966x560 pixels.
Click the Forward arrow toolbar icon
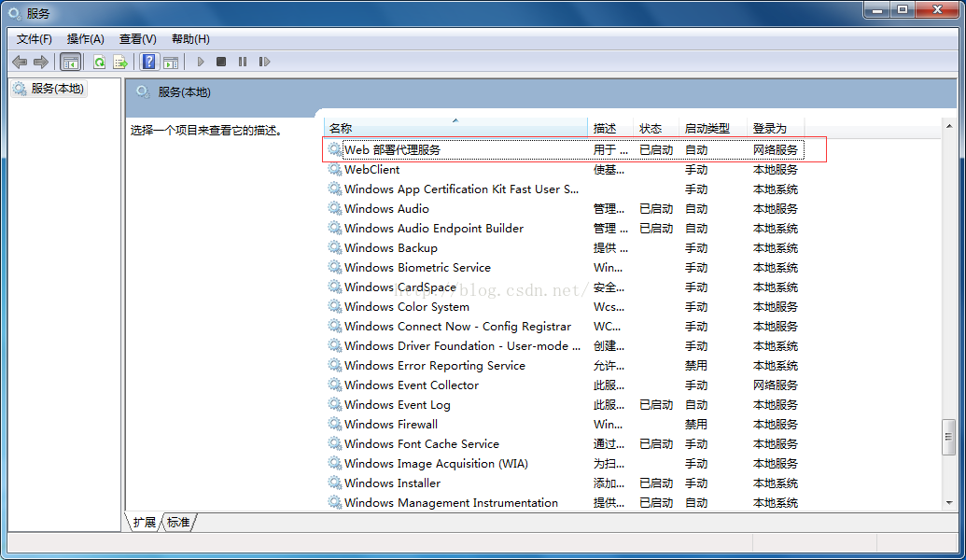(41, 62)
